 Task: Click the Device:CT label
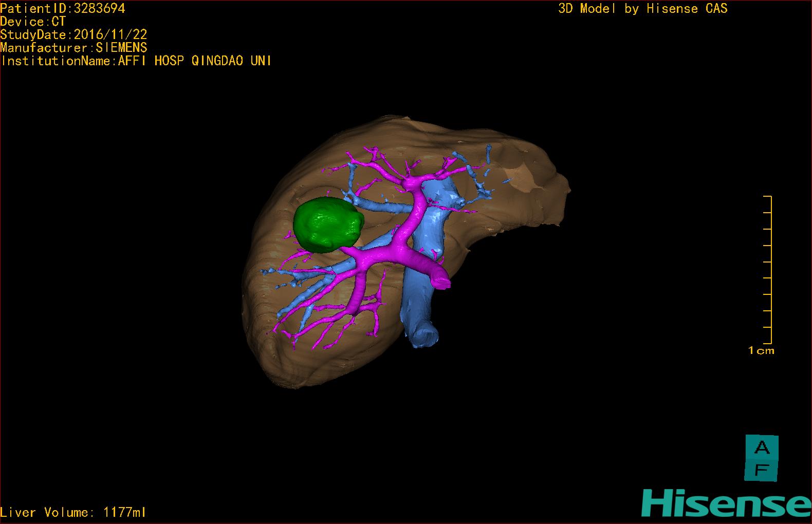tap(33, 22)
